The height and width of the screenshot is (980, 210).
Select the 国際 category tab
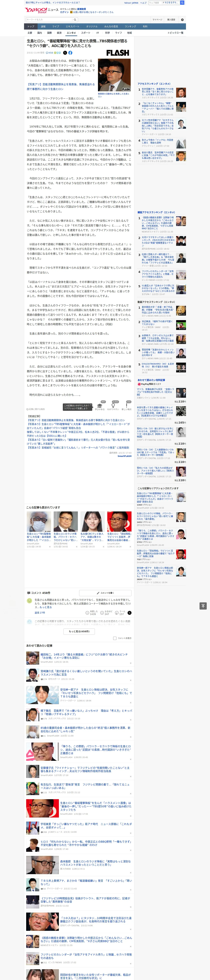click(49, 33)
